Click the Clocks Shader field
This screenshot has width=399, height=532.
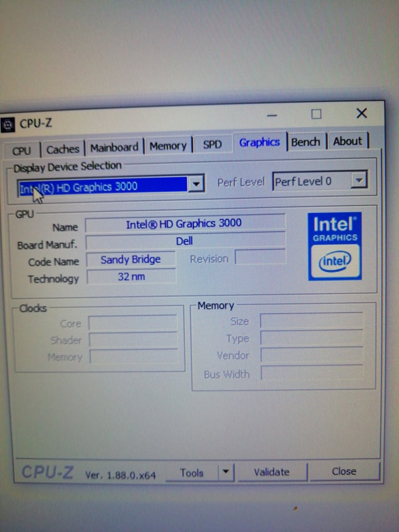134,339
